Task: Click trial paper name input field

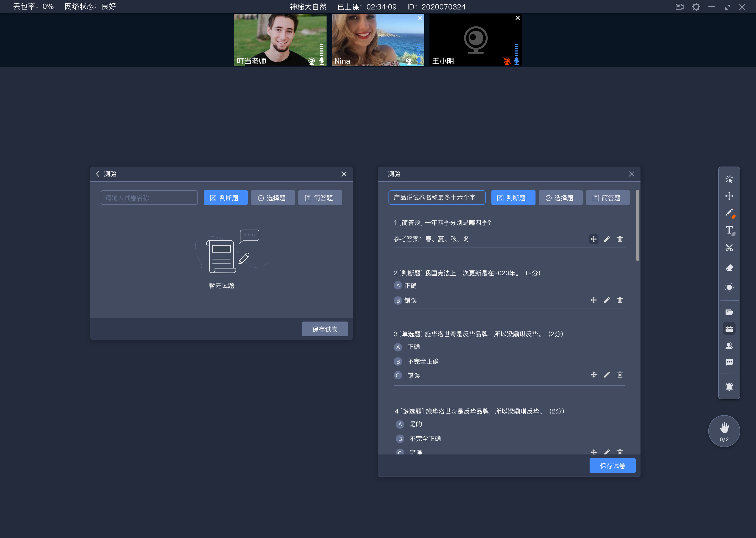Action: pos(148,197)
